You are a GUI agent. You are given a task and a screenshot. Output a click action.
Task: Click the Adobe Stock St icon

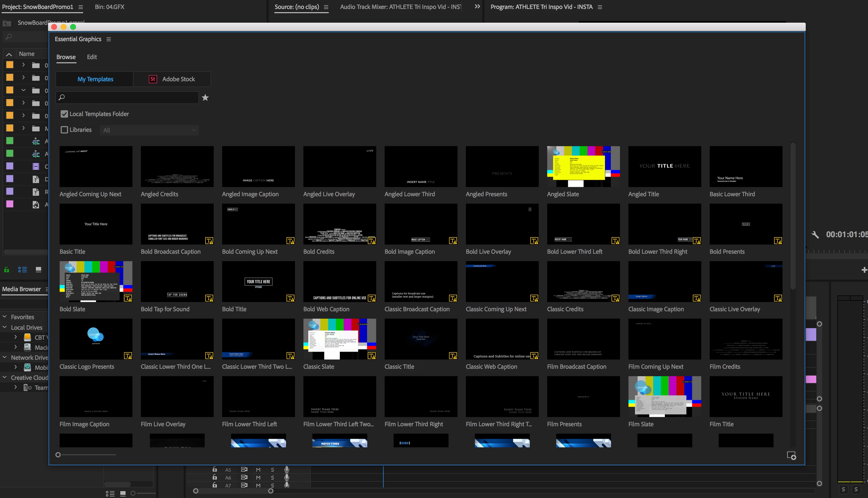tap(152, 79)
